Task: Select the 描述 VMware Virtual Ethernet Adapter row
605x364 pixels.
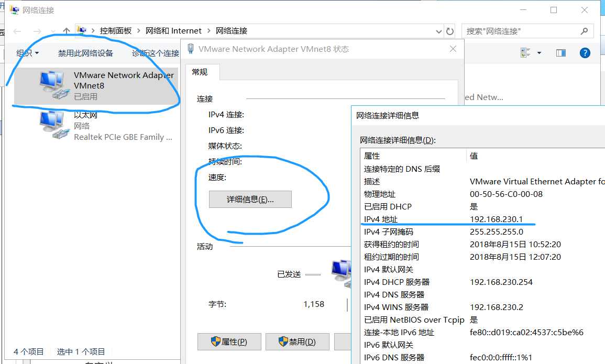Action: point(482,181)
